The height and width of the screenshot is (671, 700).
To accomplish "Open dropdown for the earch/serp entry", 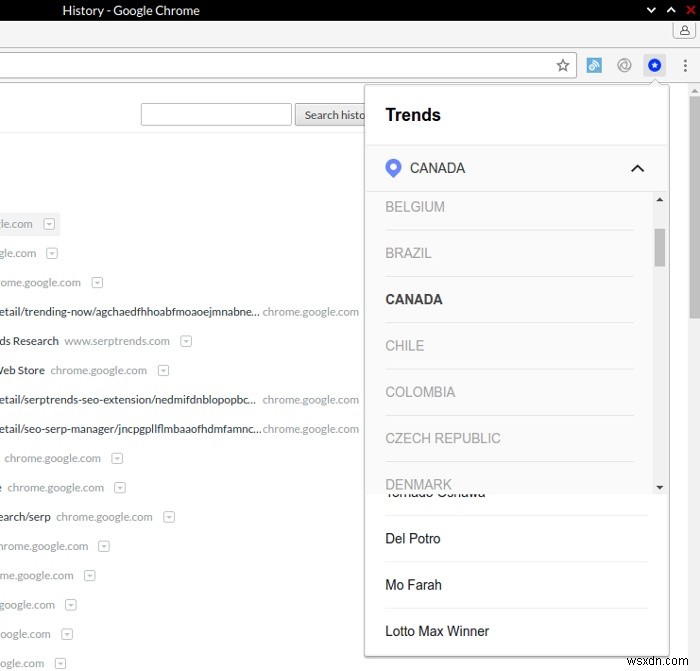I will tap(169, 517).
